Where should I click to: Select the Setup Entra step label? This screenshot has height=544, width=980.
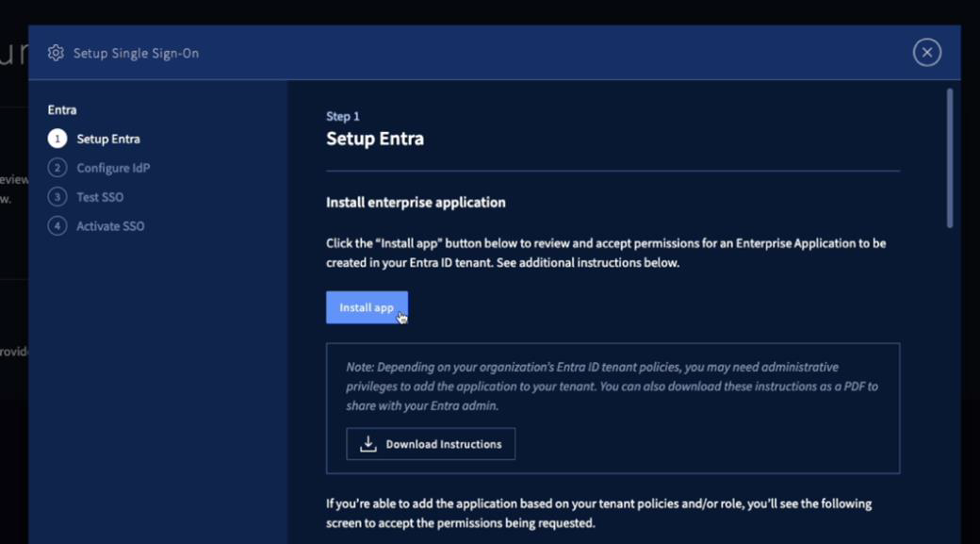coord(108,139)
